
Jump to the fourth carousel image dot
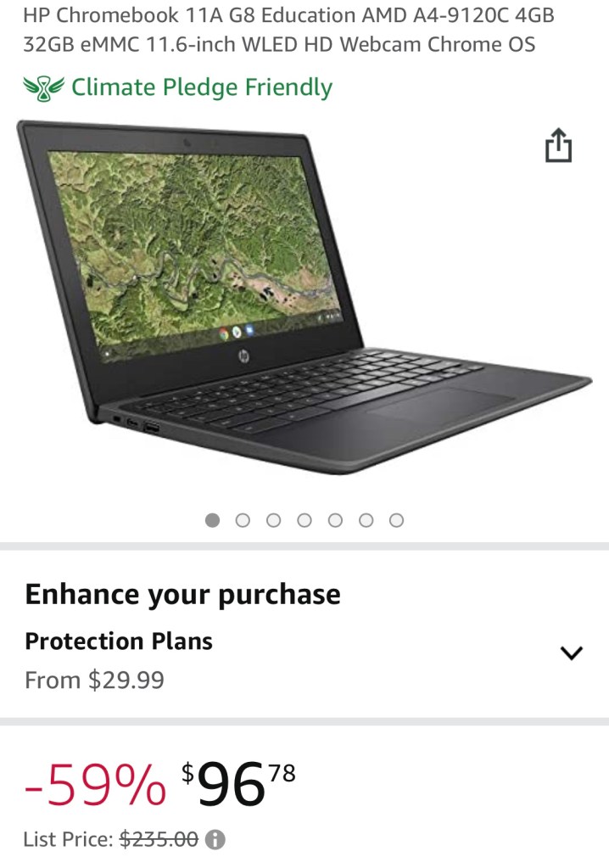[304, 520]
